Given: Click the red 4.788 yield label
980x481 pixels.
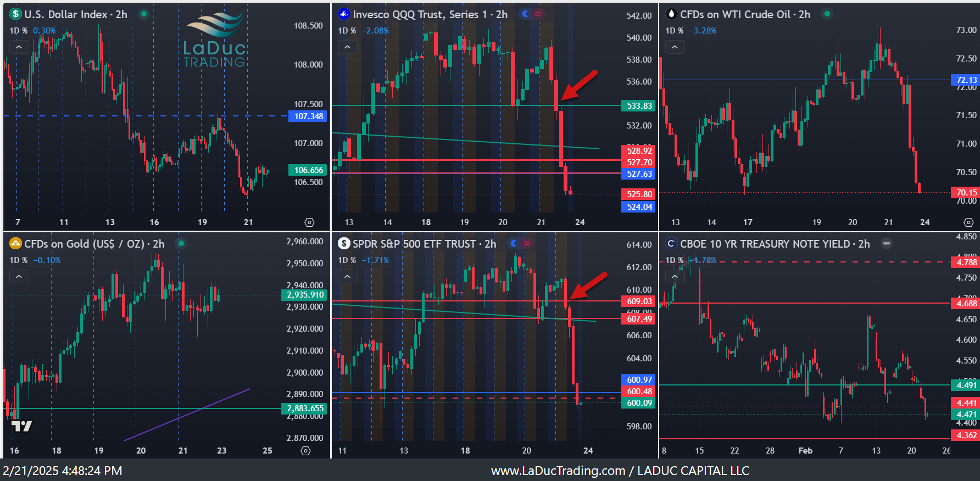Looking at the screenshot, I should point(966,262).
